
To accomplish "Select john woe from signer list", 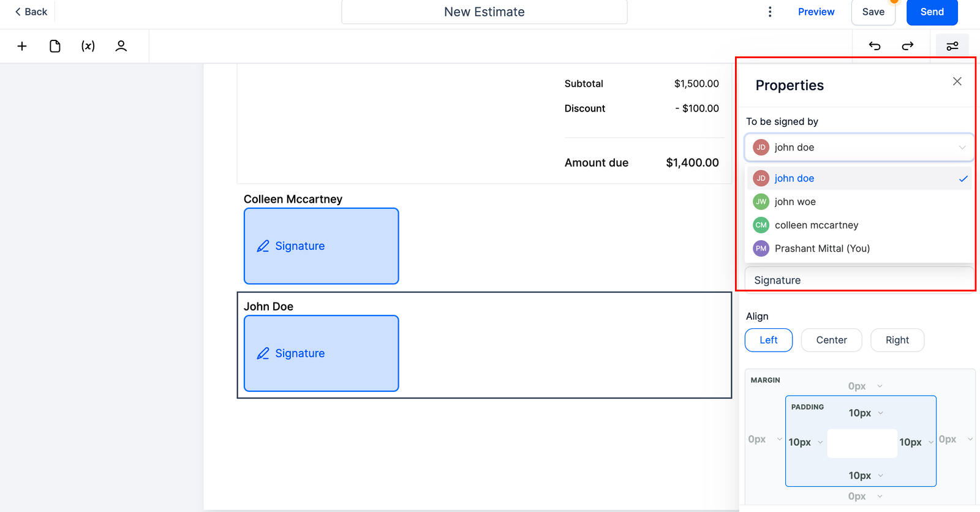I will click(x=795, y=201).
